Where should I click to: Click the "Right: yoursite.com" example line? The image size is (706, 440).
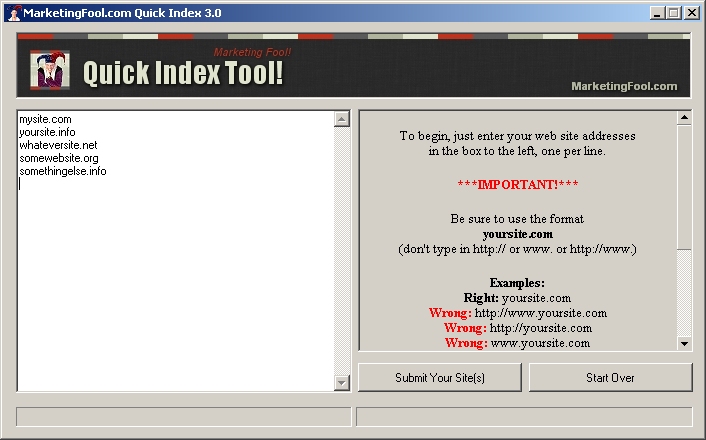[x=517, y=298]
